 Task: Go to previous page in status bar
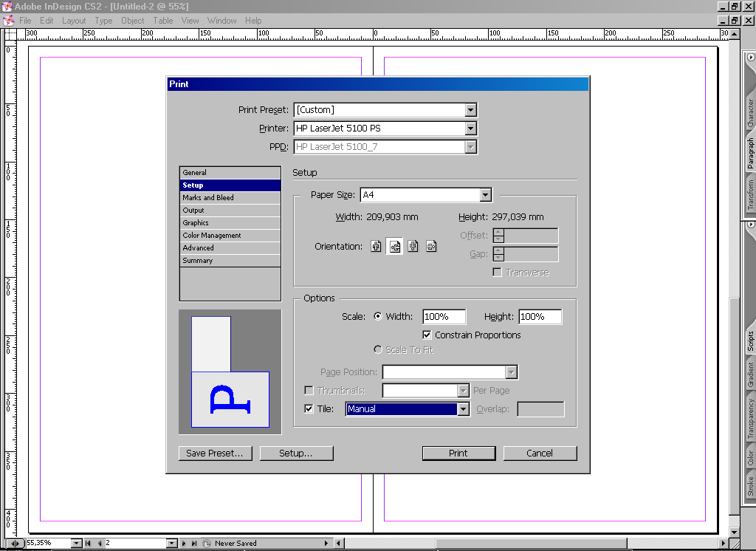tap(100, 544)
